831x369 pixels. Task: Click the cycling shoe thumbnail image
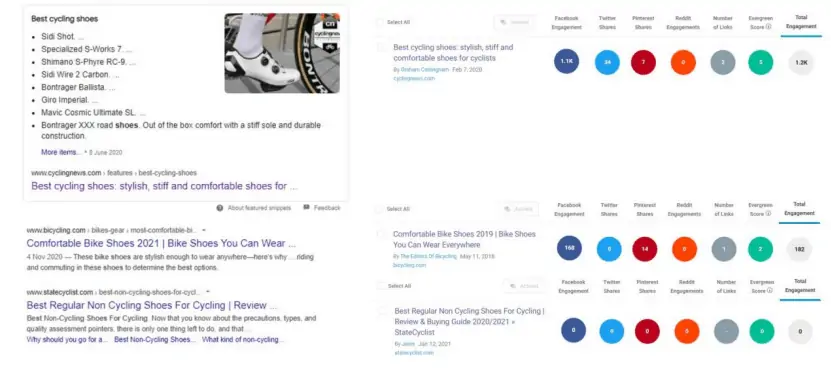pos(282,53)
